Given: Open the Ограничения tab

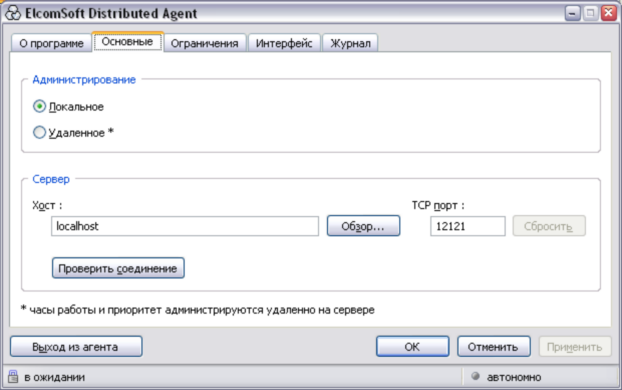Looking at the screenshot, I should pyautogui.click(x=204, y=43).
